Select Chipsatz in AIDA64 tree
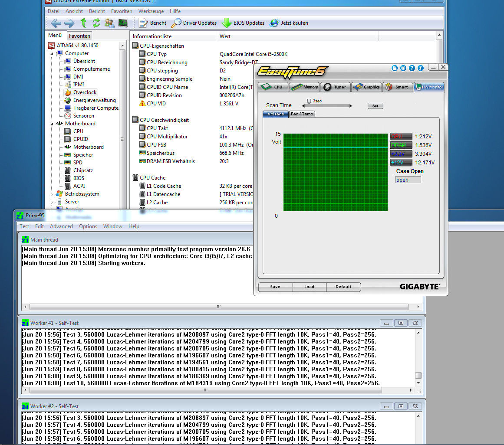Screen dimensions: 504x445 (83, 170)
